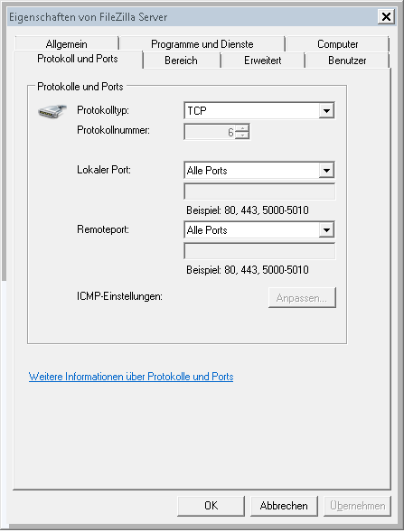
Task: Click the Übernehmen button
Action: tap(357, 506)
